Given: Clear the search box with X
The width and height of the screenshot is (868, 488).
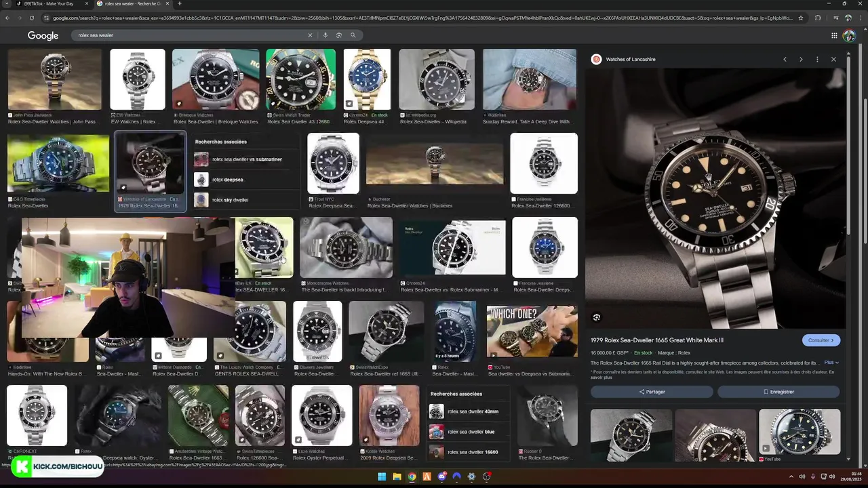Looking at the screenshot, I should coord(311,35).
